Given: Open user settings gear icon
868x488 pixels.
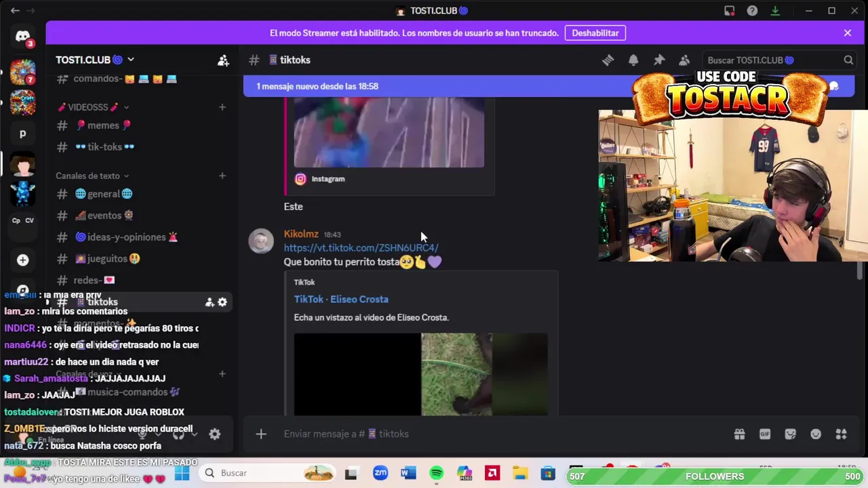Looking at the screenshot, I should pyautogui.click(x=214, y=434).
